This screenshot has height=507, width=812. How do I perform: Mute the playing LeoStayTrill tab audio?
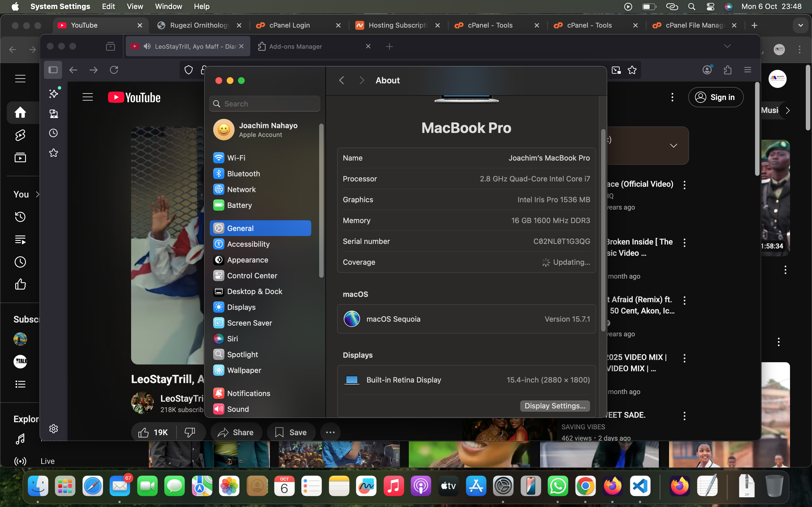(x=147, y=46)
